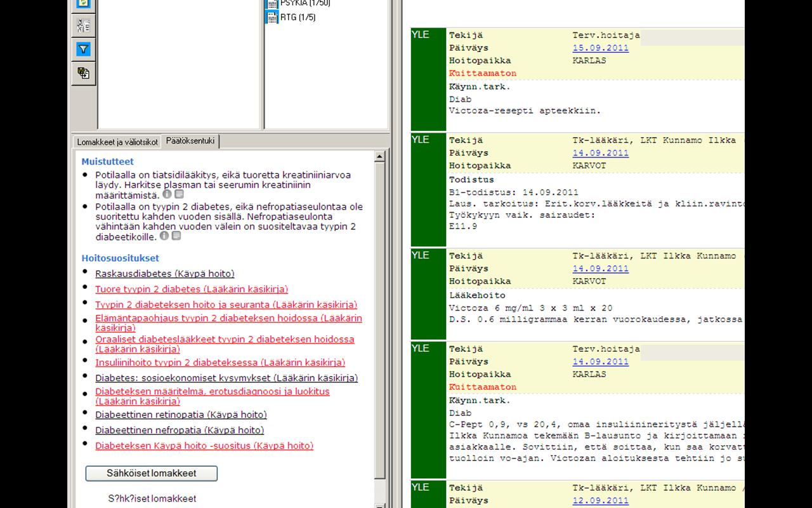
Task: Click the Hoitosuositukset heading
Action: click(121, 258)
